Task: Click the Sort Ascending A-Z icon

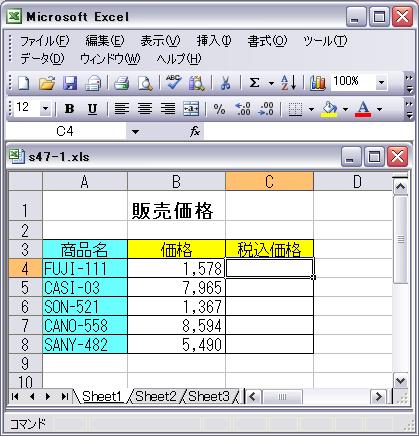Action: tap(288, 83)
